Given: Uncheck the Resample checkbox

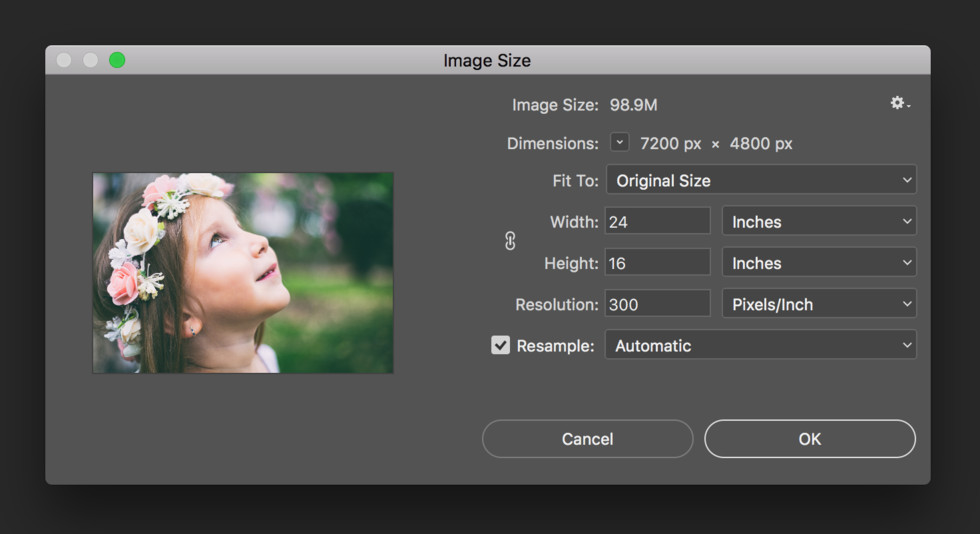Looking at the screenshot, I should coord(500,345).
